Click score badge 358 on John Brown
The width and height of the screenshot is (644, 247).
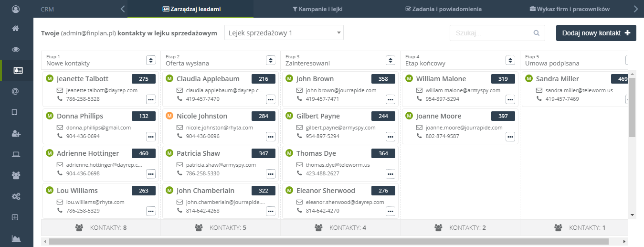[383, 79]
